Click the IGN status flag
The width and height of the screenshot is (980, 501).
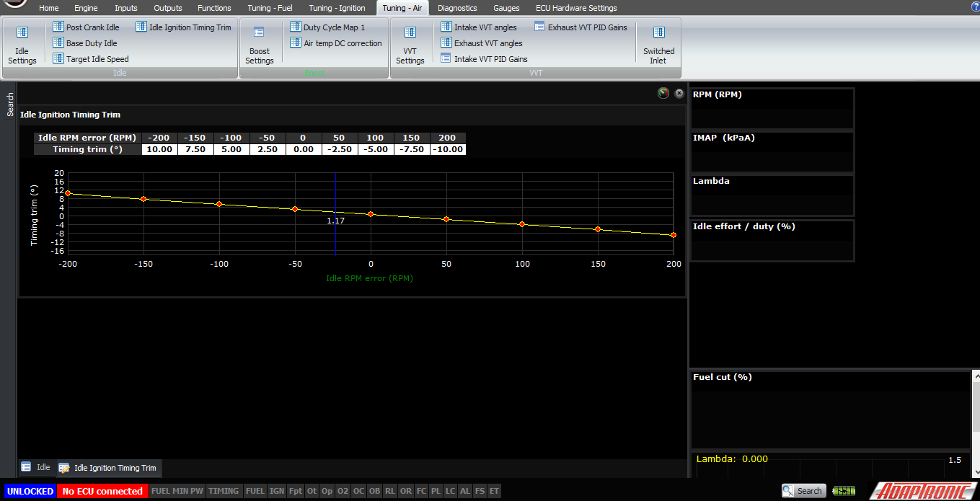(276, 491)
